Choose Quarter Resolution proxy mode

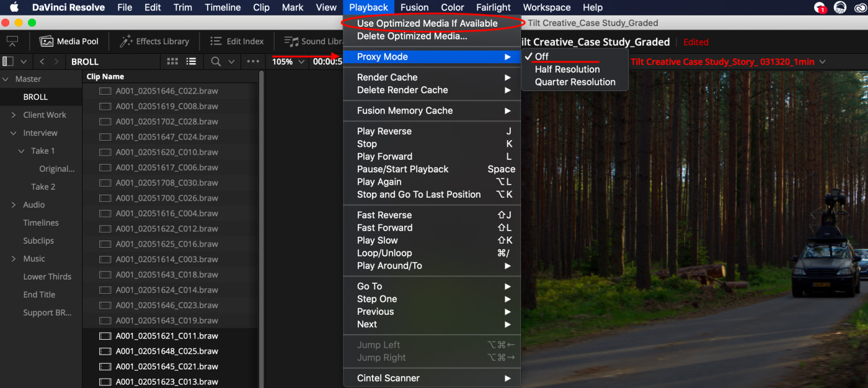[x=575, y=82]
